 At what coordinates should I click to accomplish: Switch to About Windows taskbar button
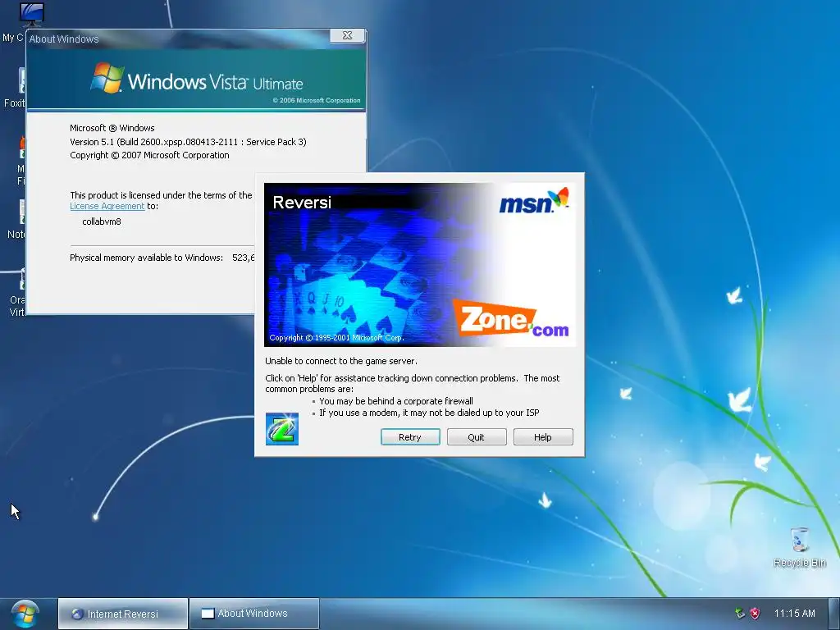tap(254, 614)
